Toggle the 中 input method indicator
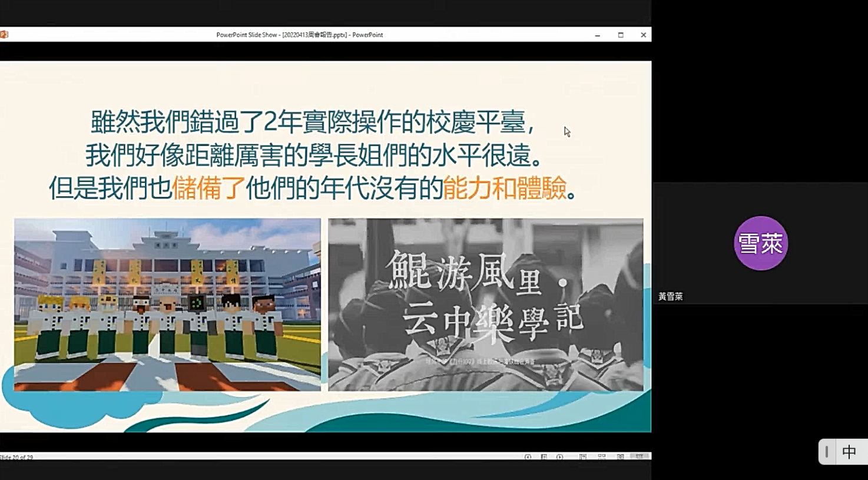The image size is (868, 480). (x=849, y=452)
